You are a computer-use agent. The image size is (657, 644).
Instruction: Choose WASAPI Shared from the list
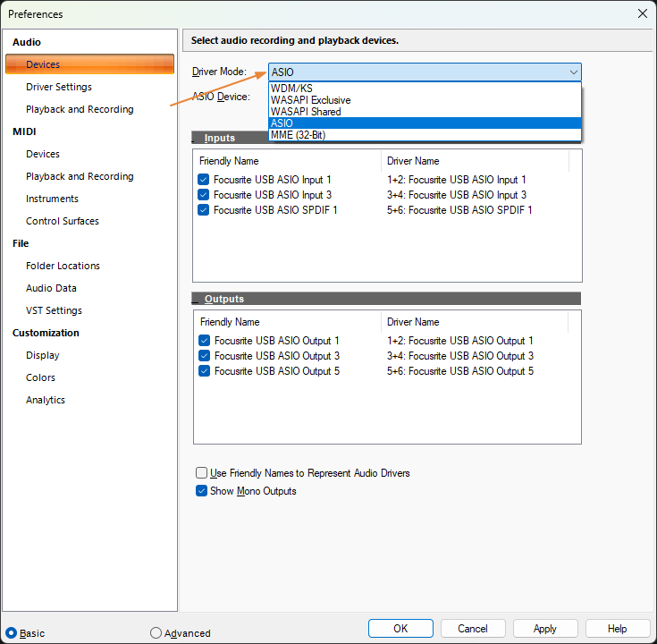425,112
